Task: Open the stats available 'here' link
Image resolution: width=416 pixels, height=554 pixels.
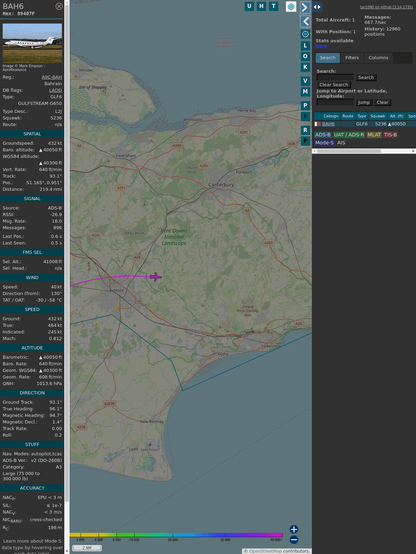Action: click(x=321, y=46)
